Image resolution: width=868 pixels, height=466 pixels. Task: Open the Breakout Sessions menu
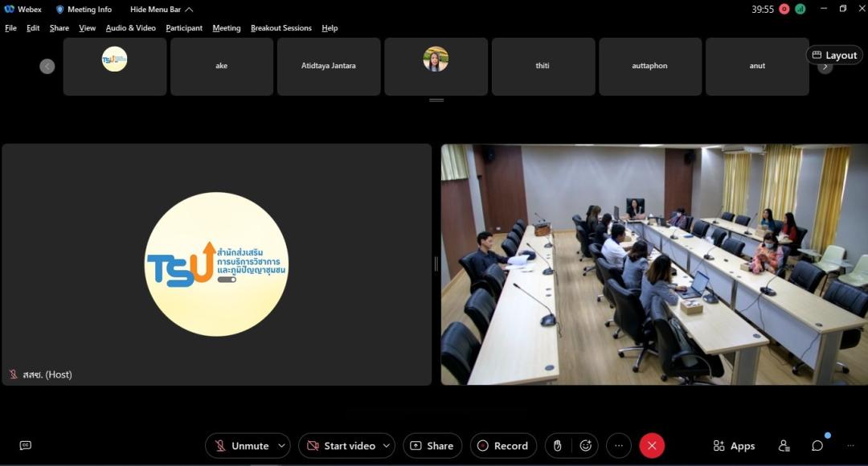(x=280, y=28)
